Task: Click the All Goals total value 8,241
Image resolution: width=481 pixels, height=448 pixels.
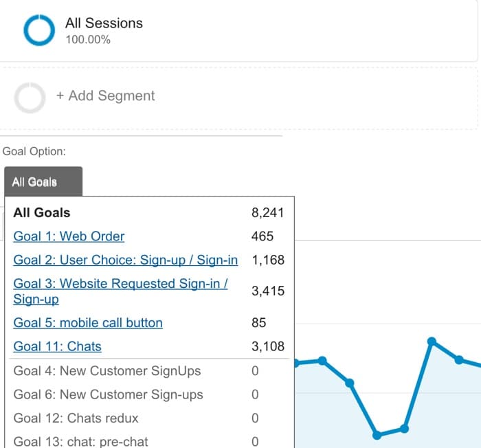Action: (x=268, y=213)
